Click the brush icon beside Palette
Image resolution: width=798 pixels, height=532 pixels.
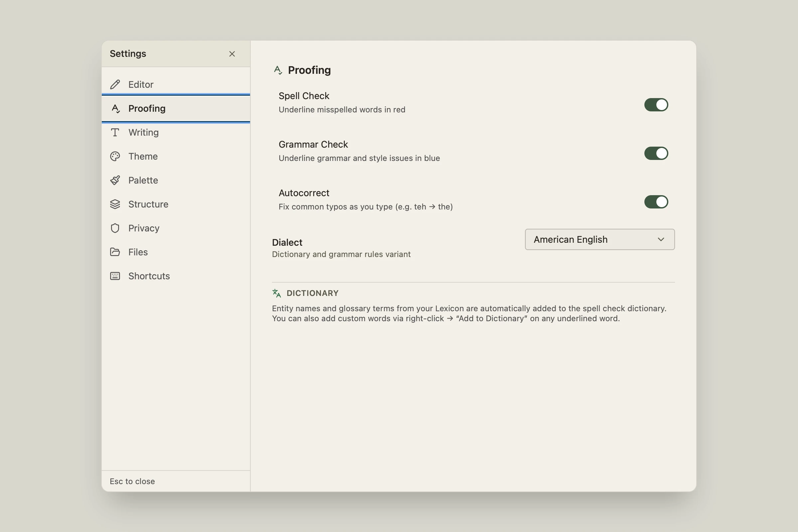coord(115,180)
